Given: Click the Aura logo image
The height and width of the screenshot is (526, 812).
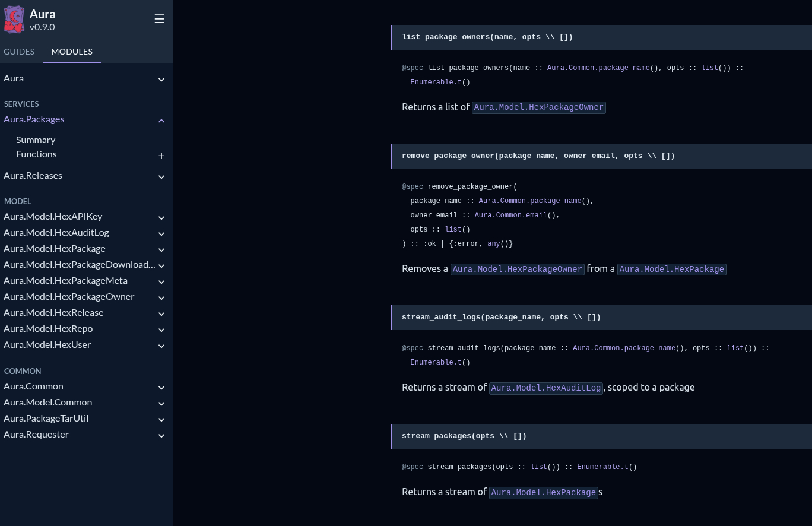Looking at the screenshot, I should (14, 20).
